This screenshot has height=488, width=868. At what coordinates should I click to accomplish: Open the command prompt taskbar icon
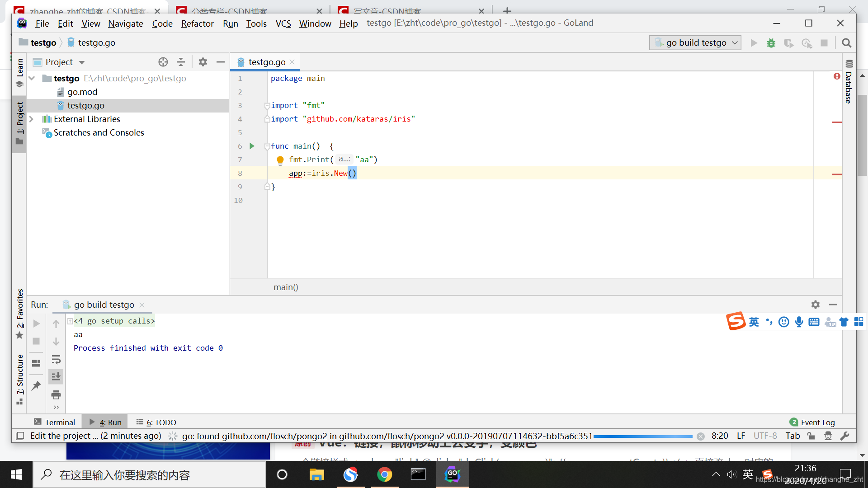click(x=418, y=474)
